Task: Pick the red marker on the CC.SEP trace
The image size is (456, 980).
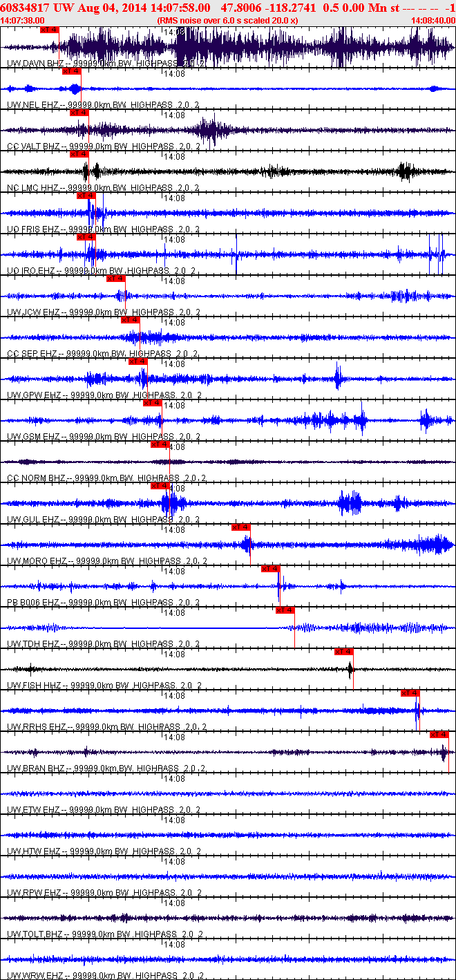Action: pos(131,320)
